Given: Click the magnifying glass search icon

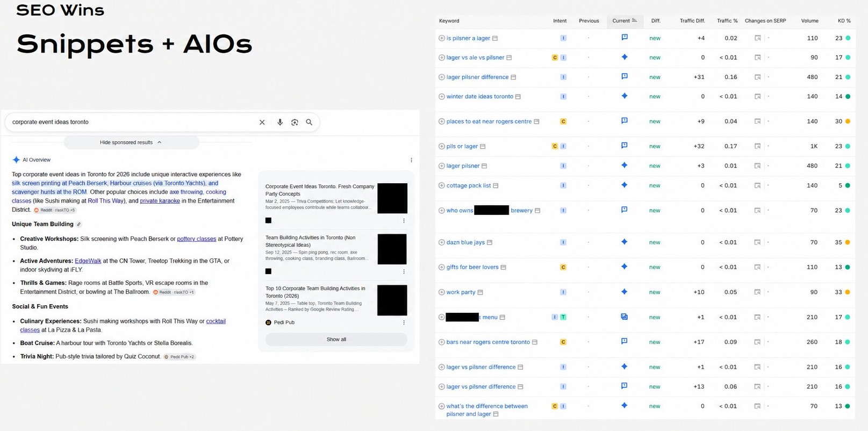Looking at the screenshot, I should (309, 122).
